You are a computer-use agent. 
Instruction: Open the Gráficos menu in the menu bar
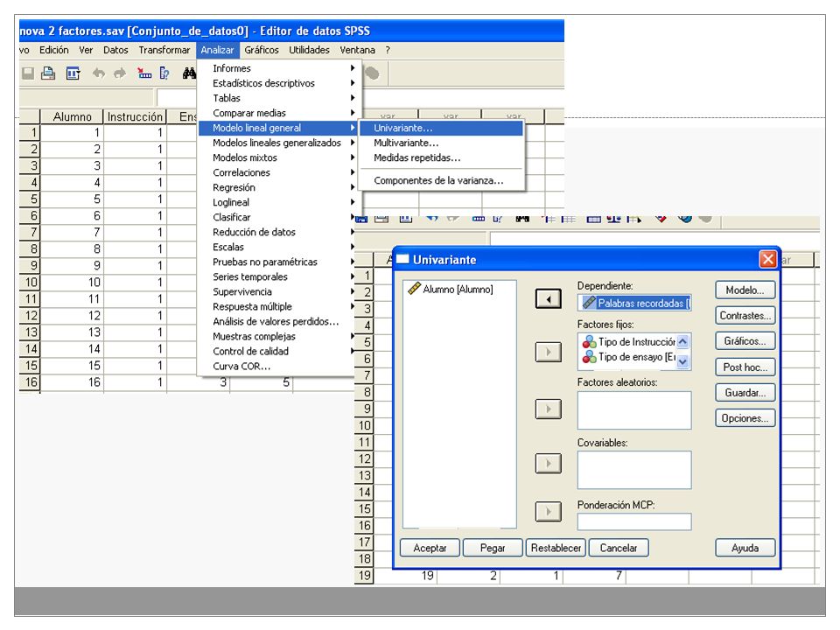pos(262,50)
